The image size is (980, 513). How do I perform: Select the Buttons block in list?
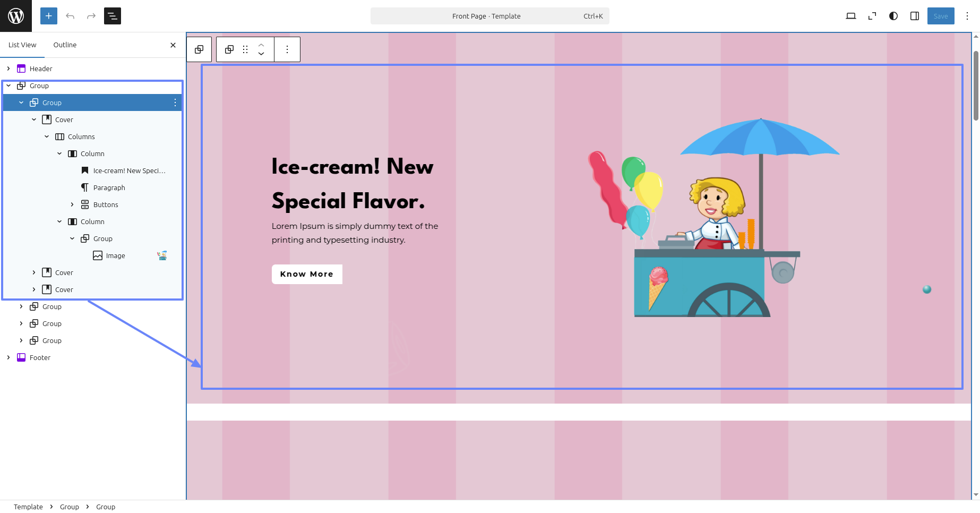click(93, 204)
